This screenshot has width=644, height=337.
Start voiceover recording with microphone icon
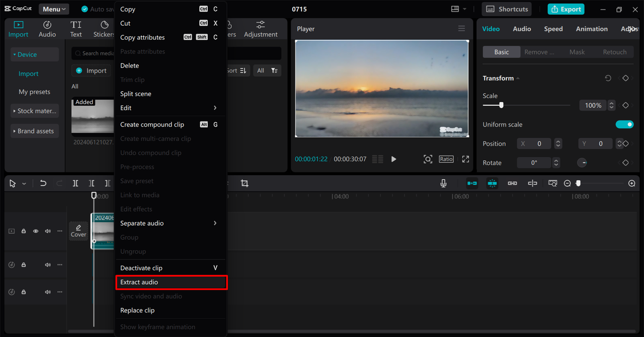(443, 183)
